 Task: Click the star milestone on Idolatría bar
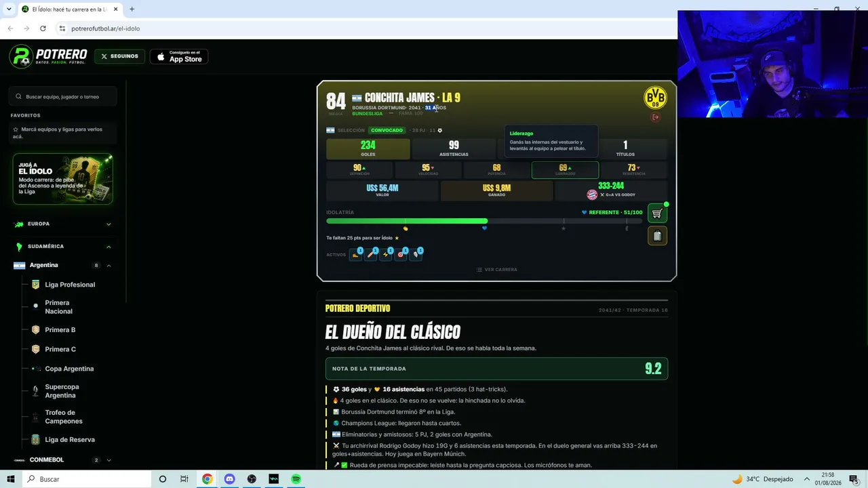click(x=564, y=228)
